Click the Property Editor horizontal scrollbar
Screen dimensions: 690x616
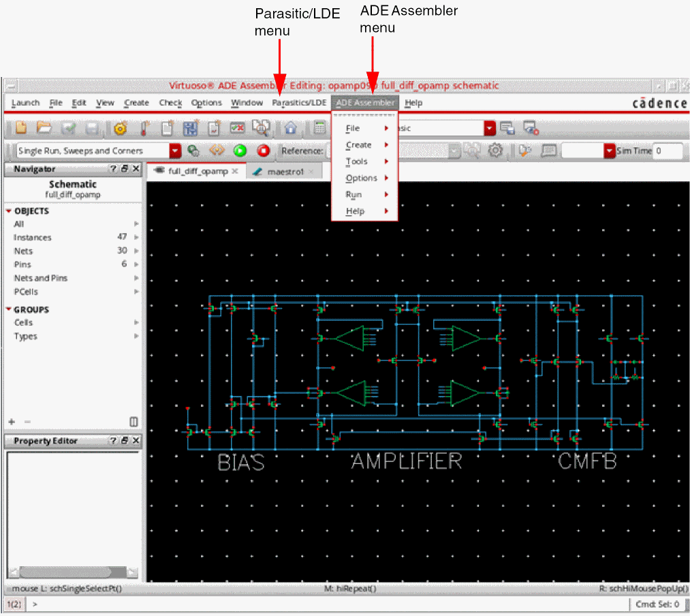pyautogui.click(x=68, y=572)
